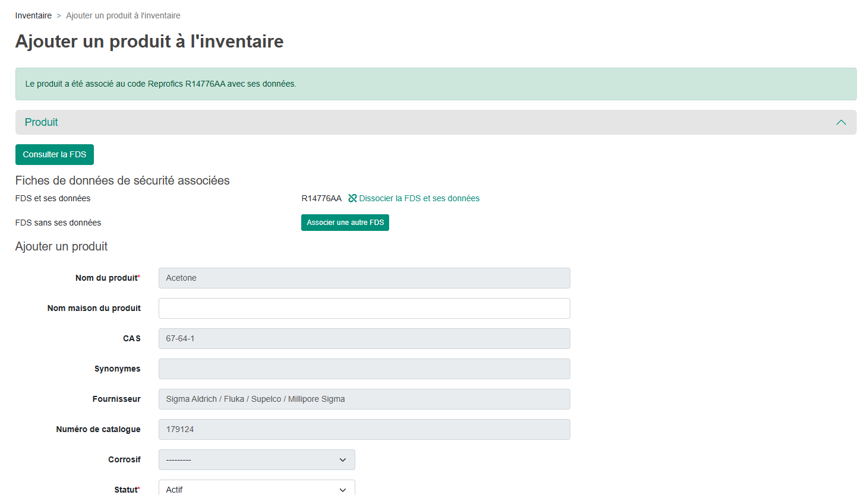This screenshot has width=868, height=495.
Task: Click the Fournisseur field with Sigma Aldrich
Action: tap(364, 399)
